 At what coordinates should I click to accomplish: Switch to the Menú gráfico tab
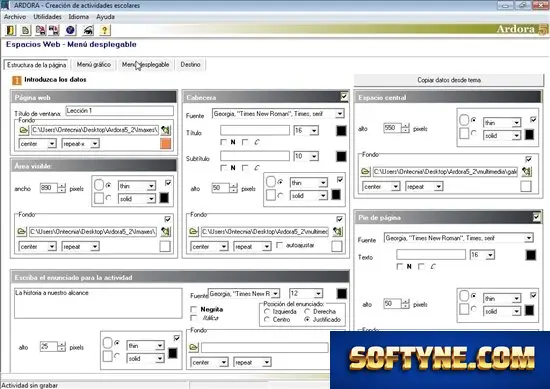point(94,65)
